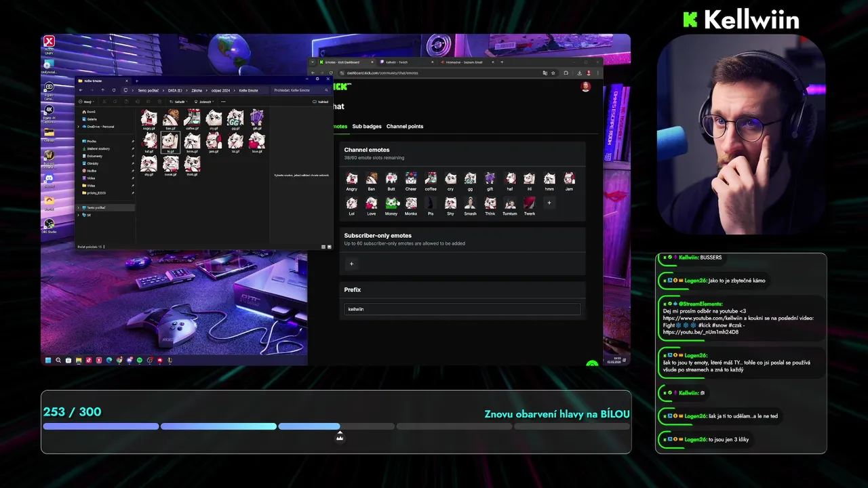Open Dokumenty in Explorer sidebar
This screenshot has height=488, width=868.
92,156
